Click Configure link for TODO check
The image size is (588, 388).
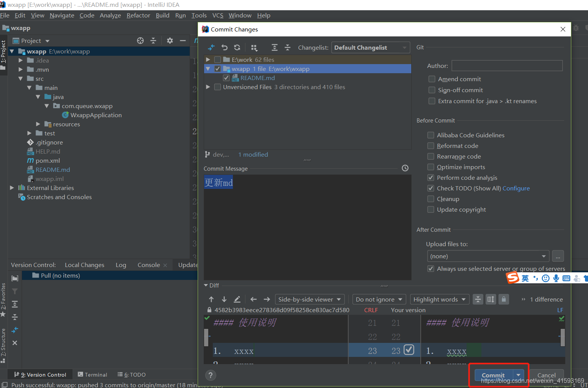point(516,188)
